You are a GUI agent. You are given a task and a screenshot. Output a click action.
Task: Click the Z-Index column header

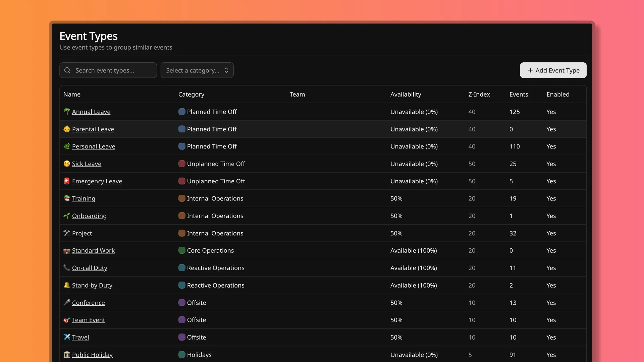point(479,94)
